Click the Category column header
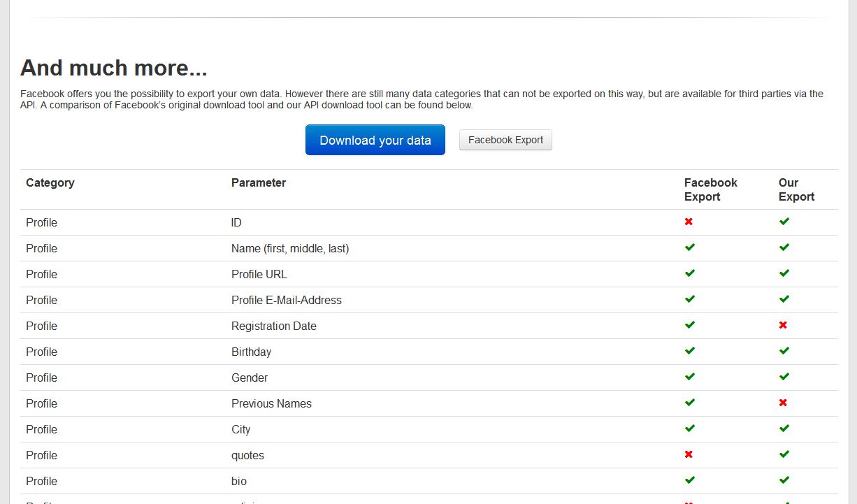This screenshot has width=857, height=504. tap(50, 182)
